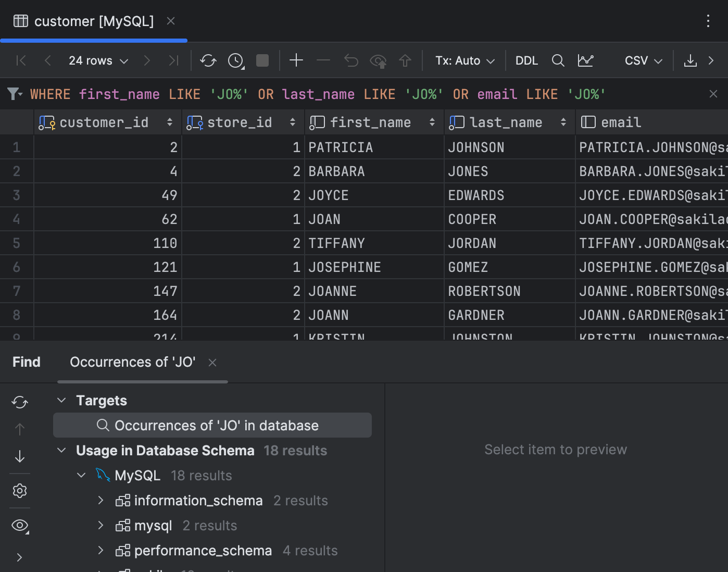
Task: Revert pending changes with the undo icon
Action: click(350, 60)
